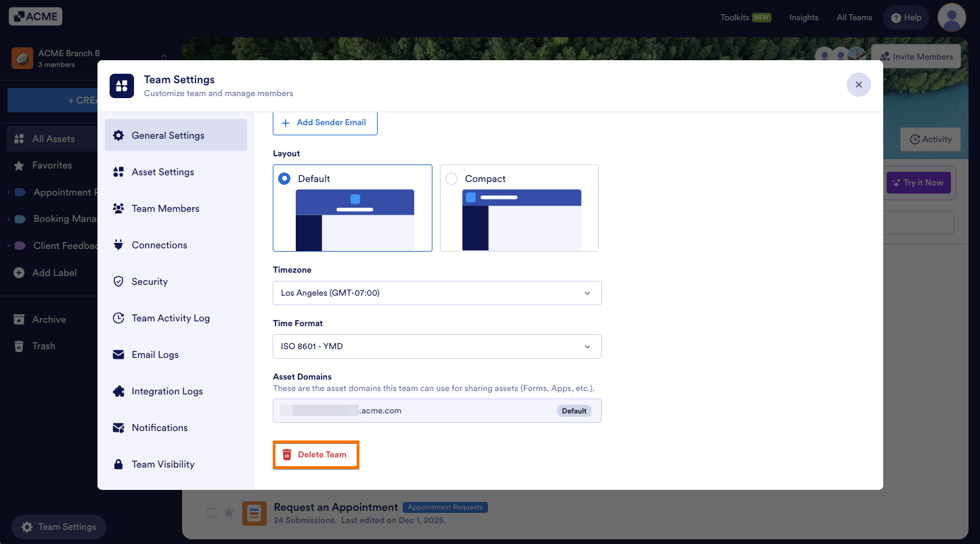Click the Security shield icon

118,281
